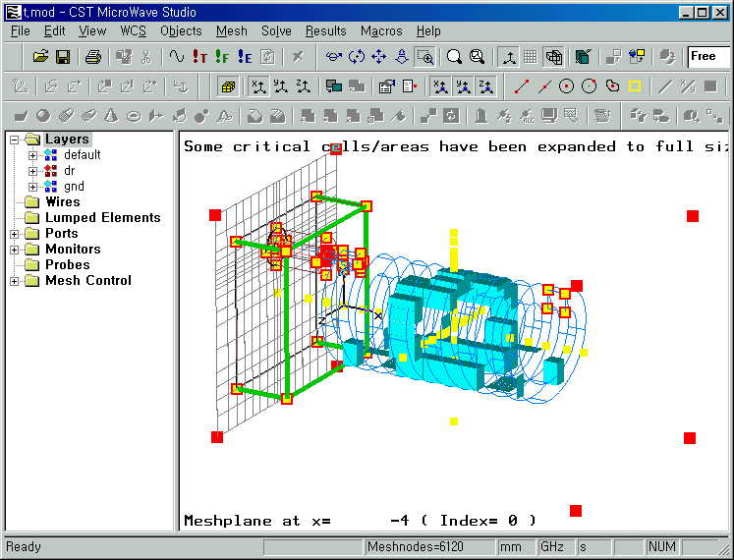The width and height of the screenshot is (734, 560).
Task: Create a brick with the brick shape icon
Action: pyautogui.click(x=21, y=116)
